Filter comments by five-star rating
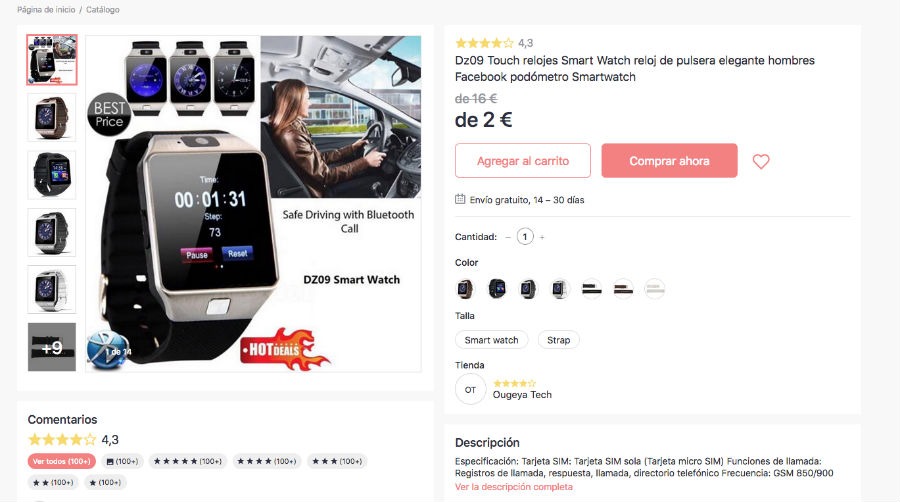This screenshot has width=900, height=502. (x=188, y=461)
